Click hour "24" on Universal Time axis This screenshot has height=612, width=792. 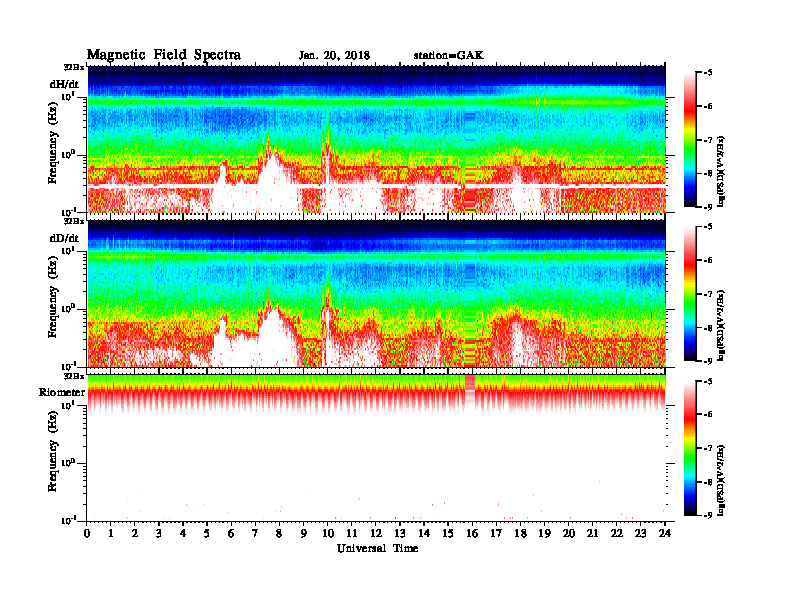(665, 534)
